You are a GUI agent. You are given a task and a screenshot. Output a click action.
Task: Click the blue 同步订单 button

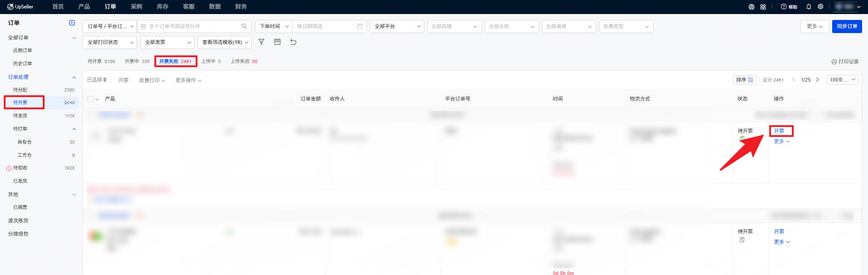point(847,26)
